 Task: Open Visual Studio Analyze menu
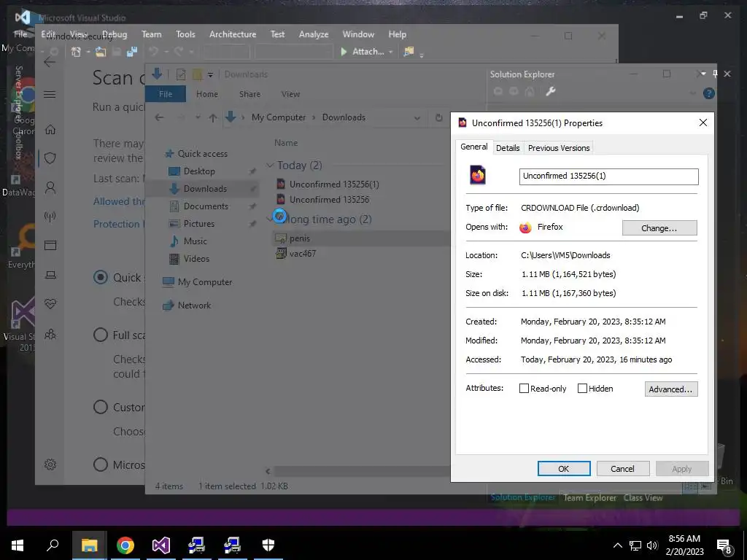pyautogui.click(x=314, y=34)
